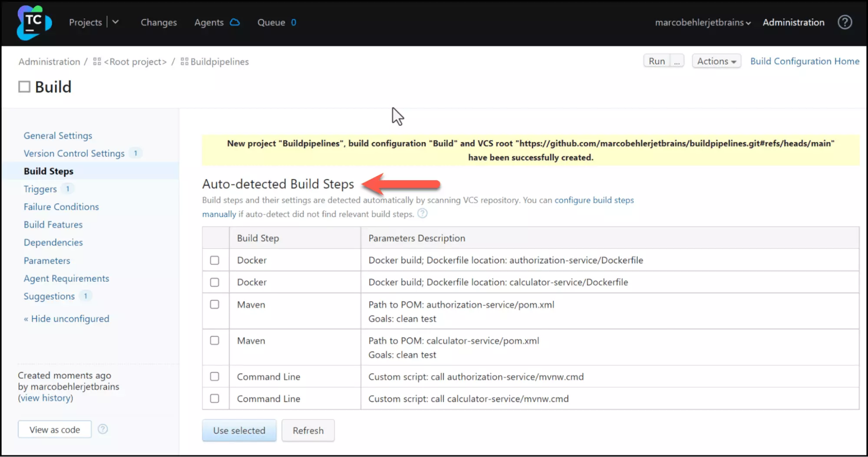This screenshot has width=868, height=457.
Task: Click the TeamCity logo icon
Action: click(34, 23)
